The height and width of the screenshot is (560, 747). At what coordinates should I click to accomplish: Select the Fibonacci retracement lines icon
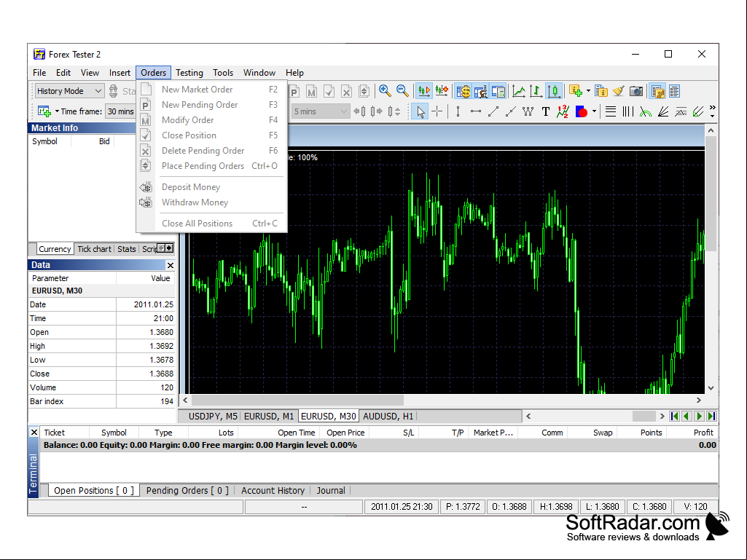coord(610,112)
